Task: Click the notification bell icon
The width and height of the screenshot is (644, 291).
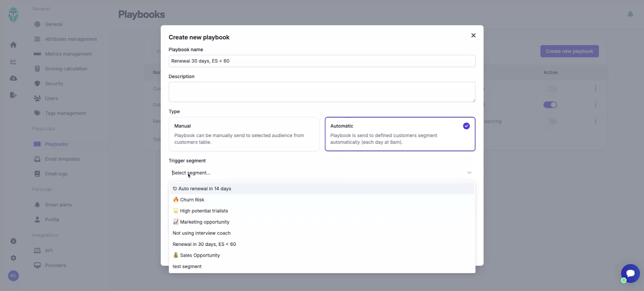Action: click(630, 14)
